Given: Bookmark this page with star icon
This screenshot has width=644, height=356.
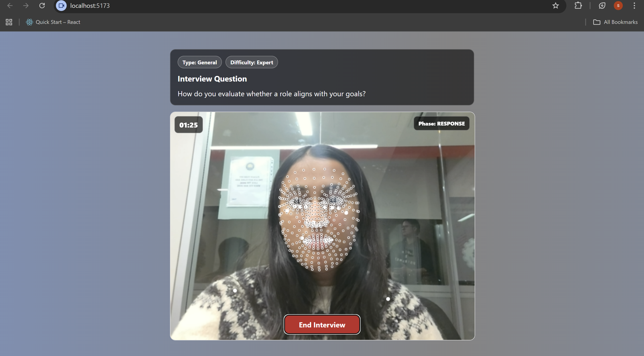Looking at the screenshot, I should click(x=555, y=6).
